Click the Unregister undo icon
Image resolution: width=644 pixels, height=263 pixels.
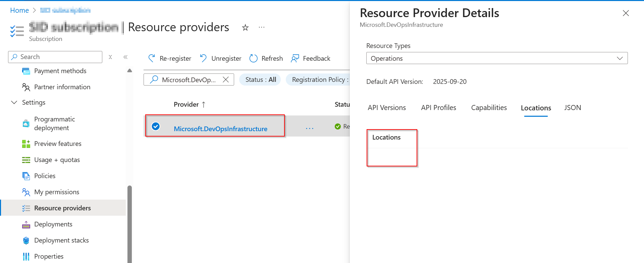(203, 58)
